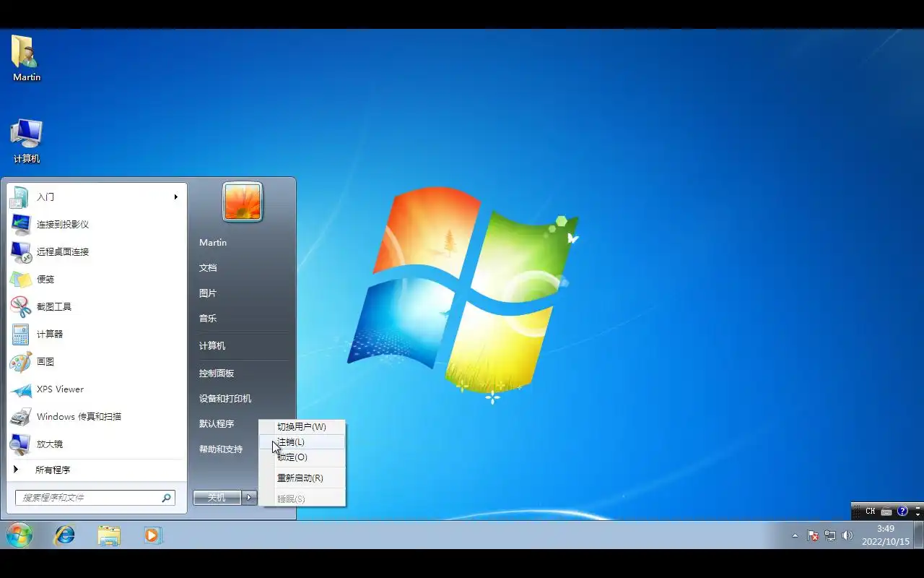The image size is (924, 578).
Task: Choose 切换用户(W) from the power menu
Action: 302,427
